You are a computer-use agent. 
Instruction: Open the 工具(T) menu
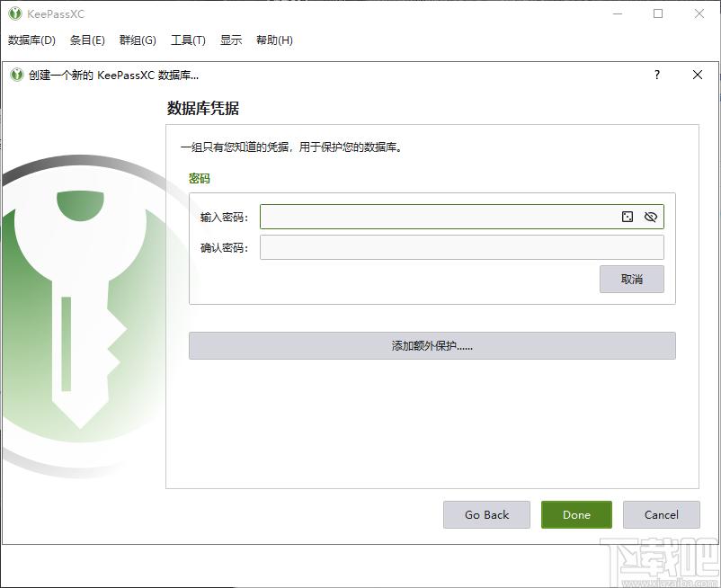(x=188, y=40)
